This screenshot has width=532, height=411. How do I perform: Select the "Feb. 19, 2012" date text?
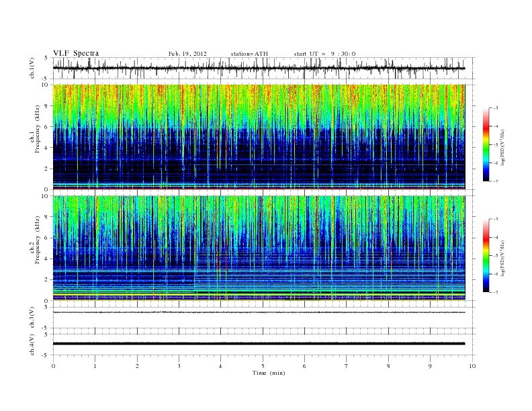187,54
